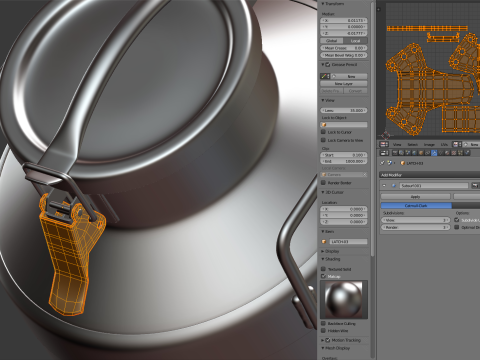This screenshot has width=480, height=360.
Task: Click the UV editor type selector icon
Action: point(384,145)
